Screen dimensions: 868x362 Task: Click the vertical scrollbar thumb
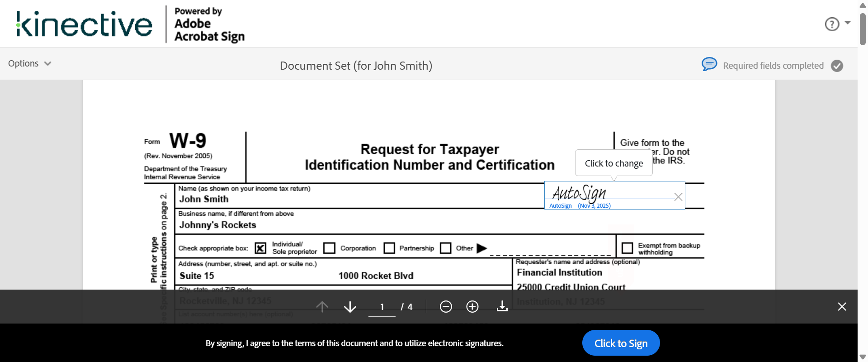[x=863, y=29]
